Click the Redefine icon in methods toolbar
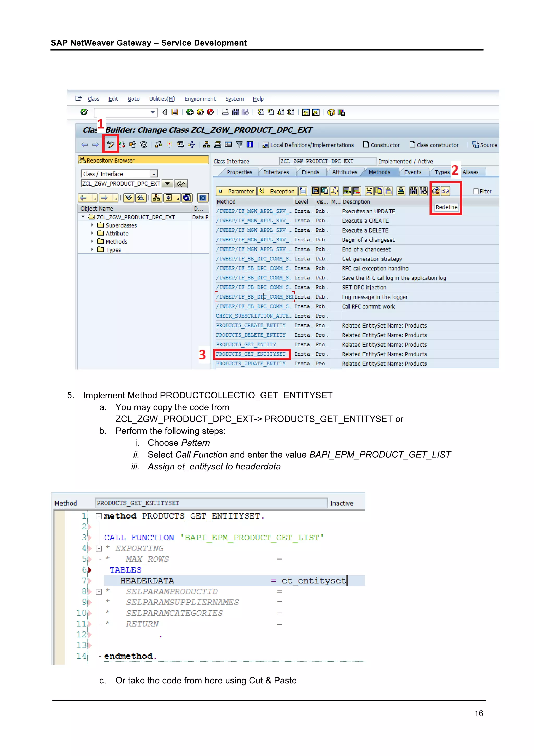The image size is (534, 756). [436, 191]
